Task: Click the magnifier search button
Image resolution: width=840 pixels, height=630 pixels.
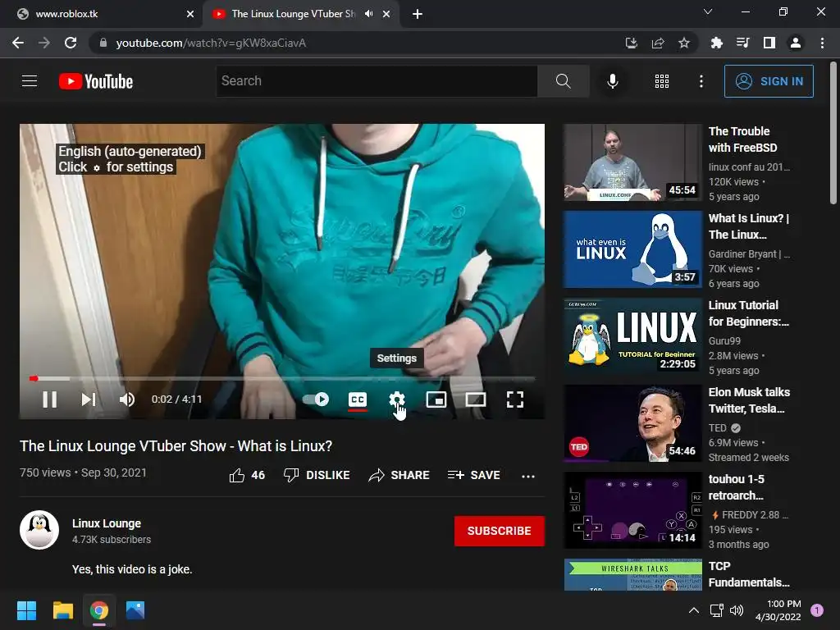Action: click(x=563, y=81)
